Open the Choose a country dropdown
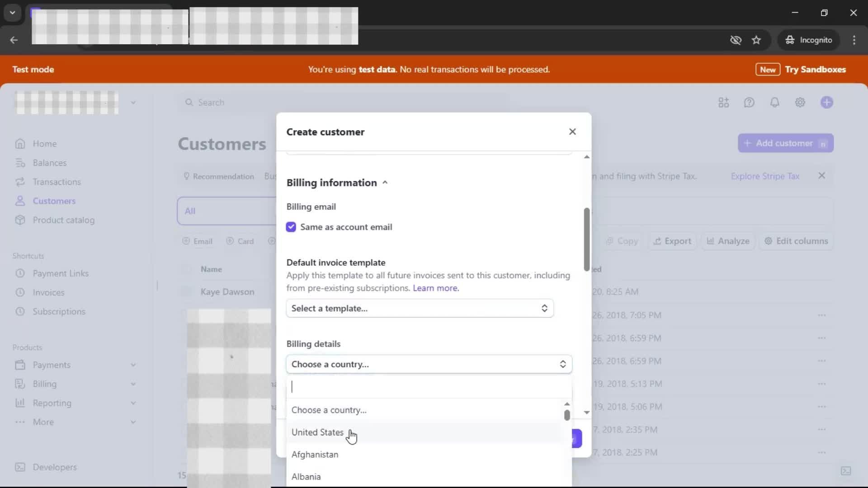Screen dimensions: 868x488 point(429,364)
